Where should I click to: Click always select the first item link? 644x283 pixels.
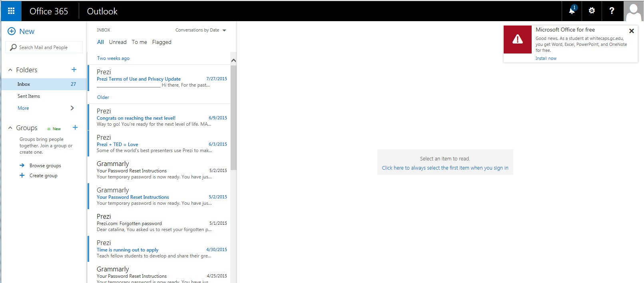click(445, 168)
